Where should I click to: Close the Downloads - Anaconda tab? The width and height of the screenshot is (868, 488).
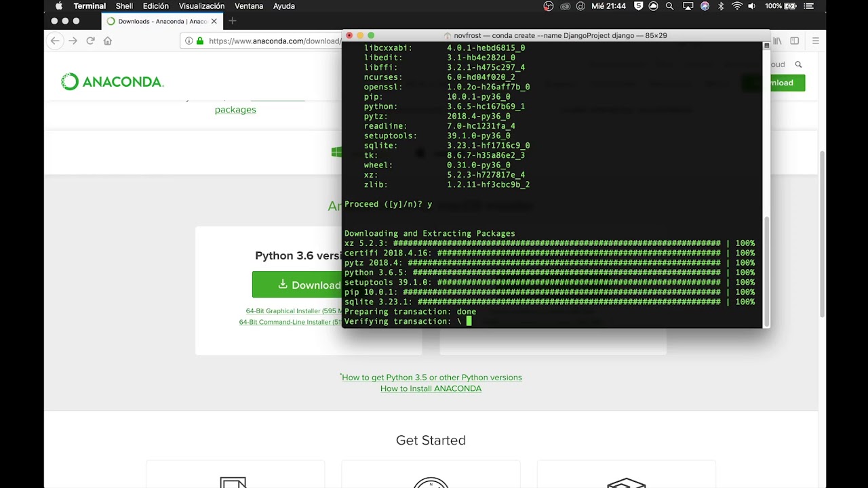[x=214, y=21]
